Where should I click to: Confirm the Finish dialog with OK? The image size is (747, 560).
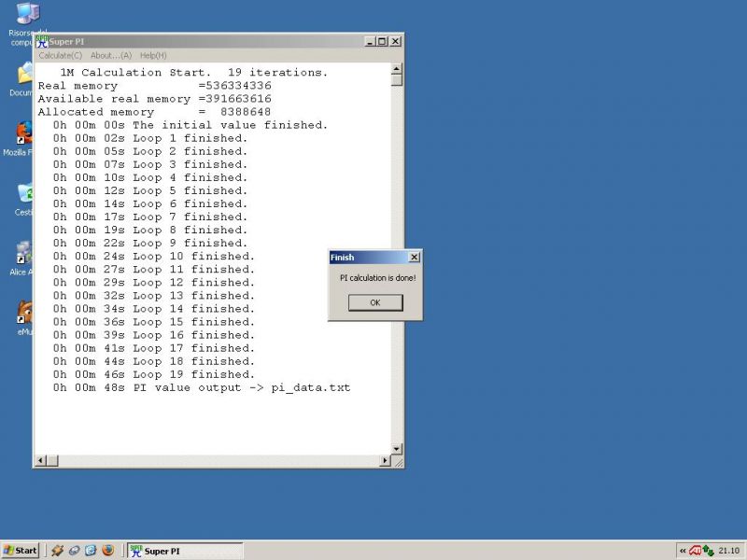[375, 302]
